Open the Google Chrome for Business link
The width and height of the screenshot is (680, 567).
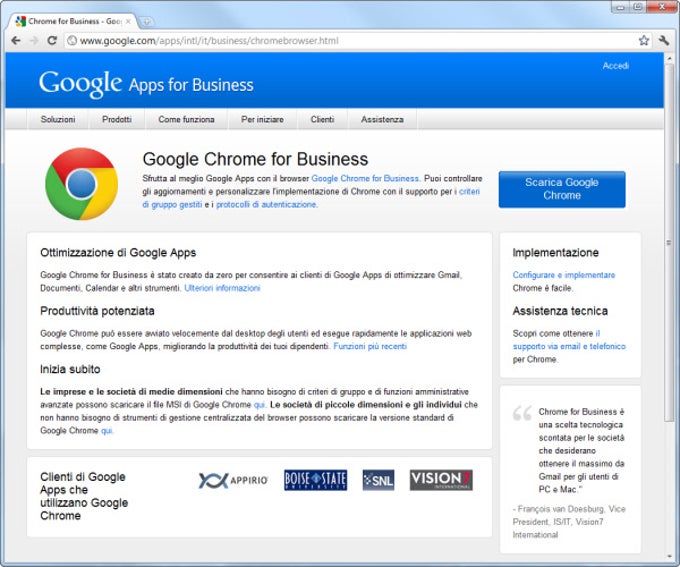[365, 178]
